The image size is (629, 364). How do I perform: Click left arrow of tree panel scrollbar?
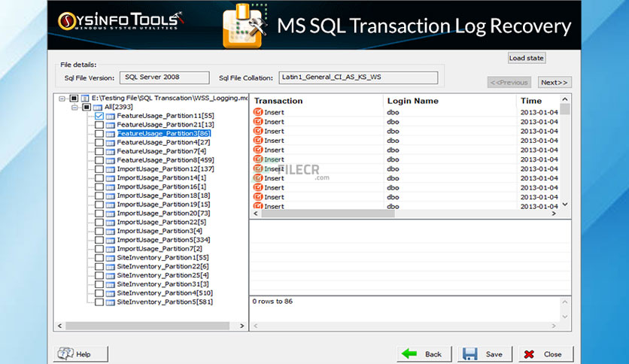[x=59, y=326]
